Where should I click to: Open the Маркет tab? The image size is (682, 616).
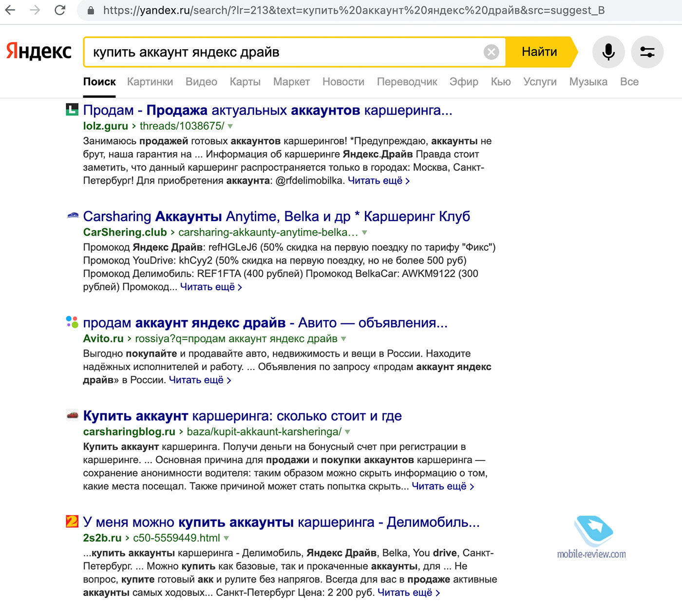[x=291, y=82]
